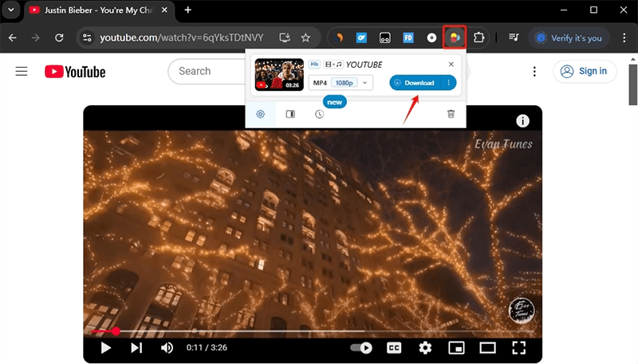Open the blue checkmark extension icon
Screen dimensions: 638x364
[361, 37]
